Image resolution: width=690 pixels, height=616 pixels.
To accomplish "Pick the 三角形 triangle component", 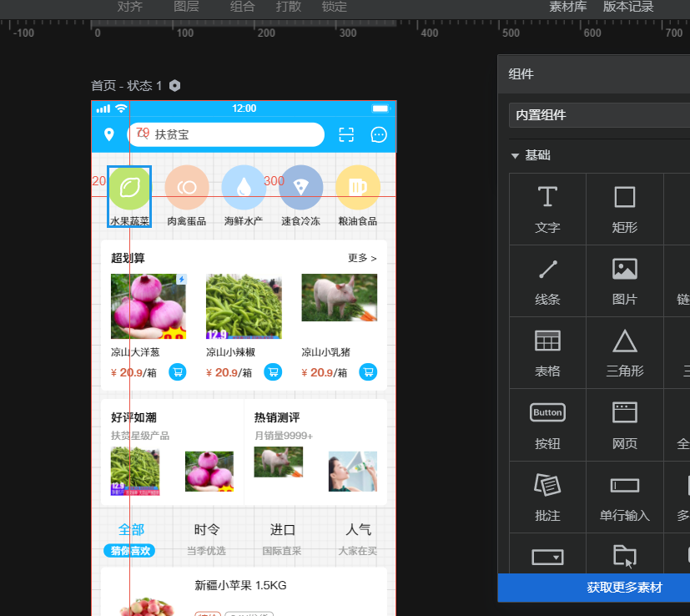I will tap(624, 353).
